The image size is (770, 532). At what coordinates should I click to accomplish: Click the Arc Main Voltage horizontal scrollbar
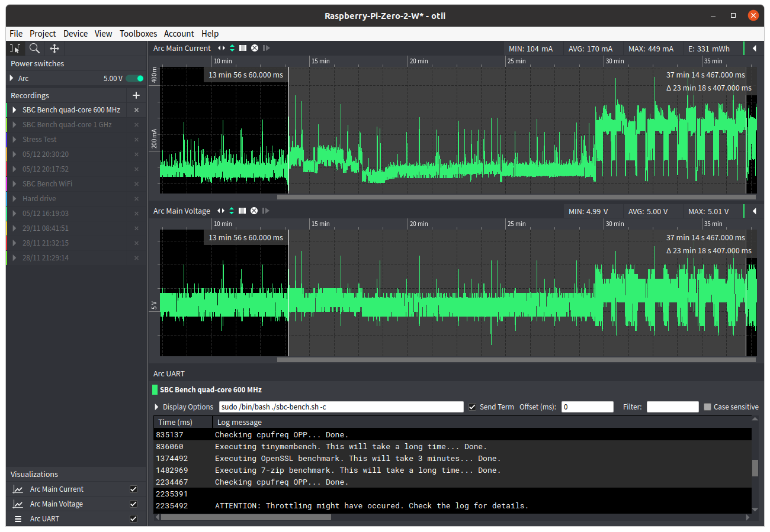pos(516,360)
